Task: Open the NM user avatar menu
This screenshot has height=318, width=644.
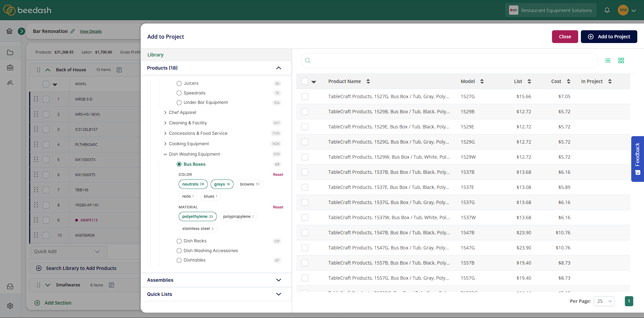Action: click(x=627, y=10)
